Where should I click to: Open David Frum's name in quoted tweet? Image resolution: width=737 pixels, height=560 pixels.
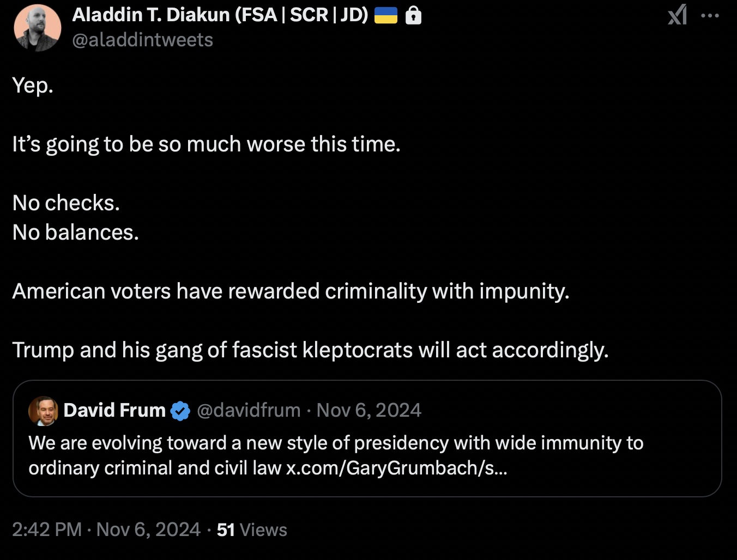(114, 410)
